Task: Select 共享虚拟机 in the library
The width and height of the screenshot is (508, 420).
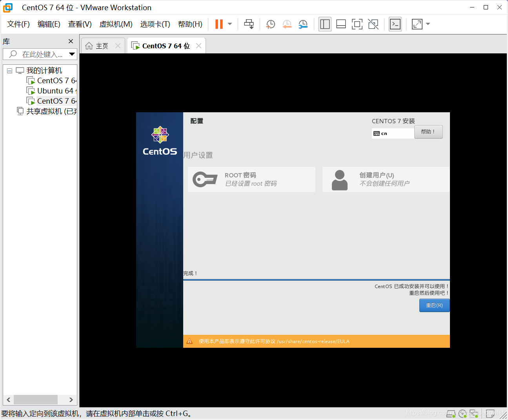Action: [x=51, y=111]
